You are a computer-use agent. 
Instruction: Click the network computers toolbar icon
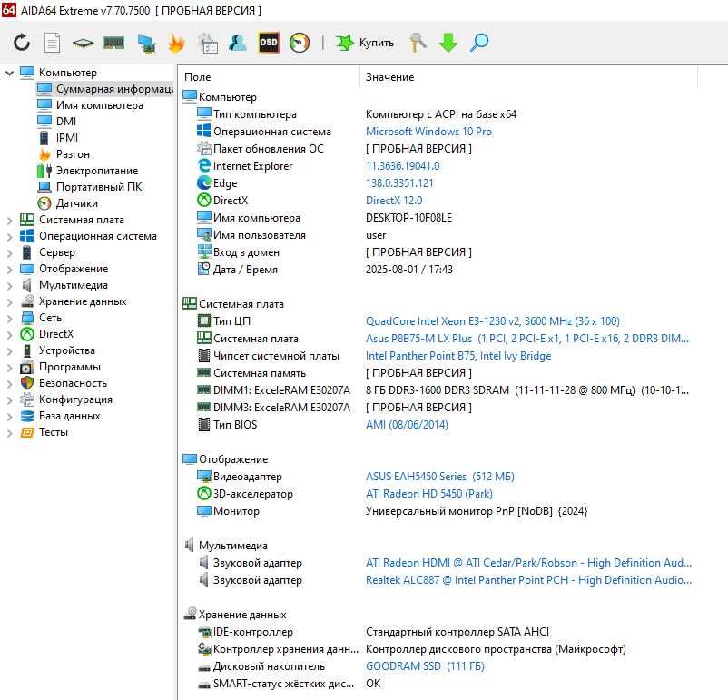146,44
